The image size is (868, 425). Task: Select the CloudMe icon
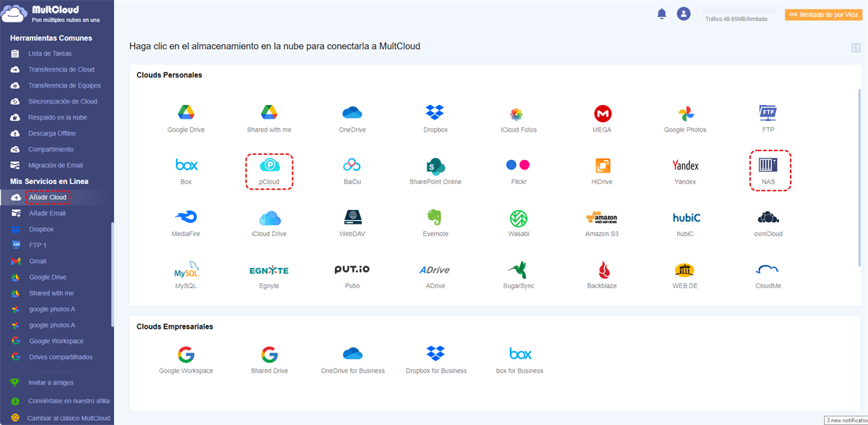767,270
